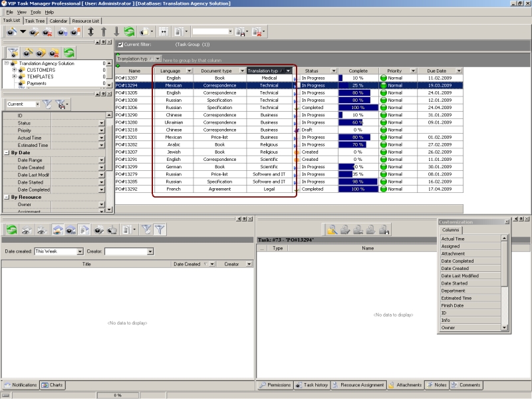Click the yellow folder magnifier icon in permissions toolbar

332,229
